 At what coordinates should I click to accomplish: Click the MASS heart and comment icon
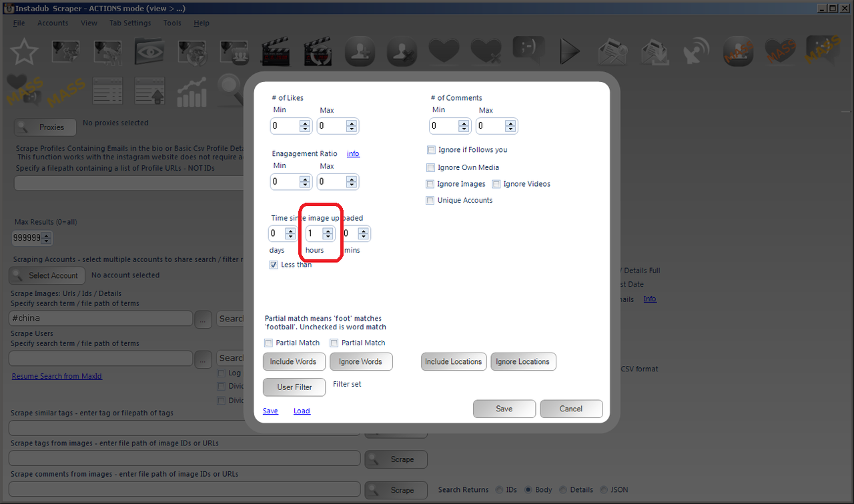pos(25,91)
